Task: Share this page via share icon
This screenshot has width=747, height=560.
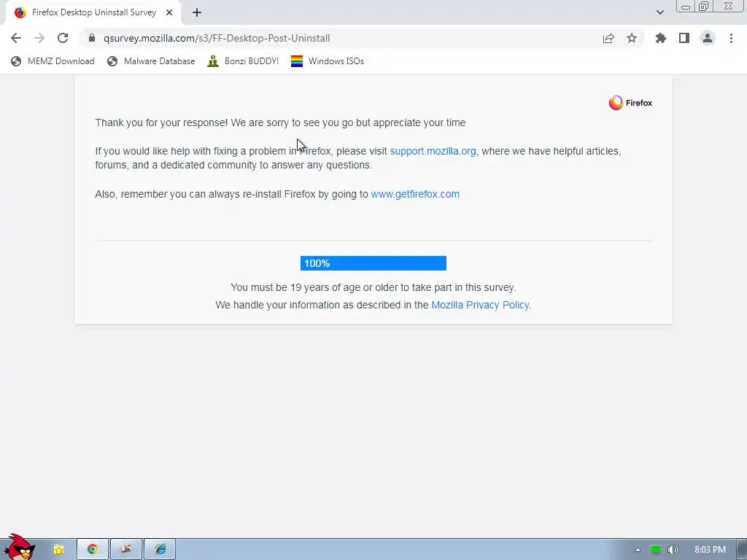Action: [x=608, y=38]
